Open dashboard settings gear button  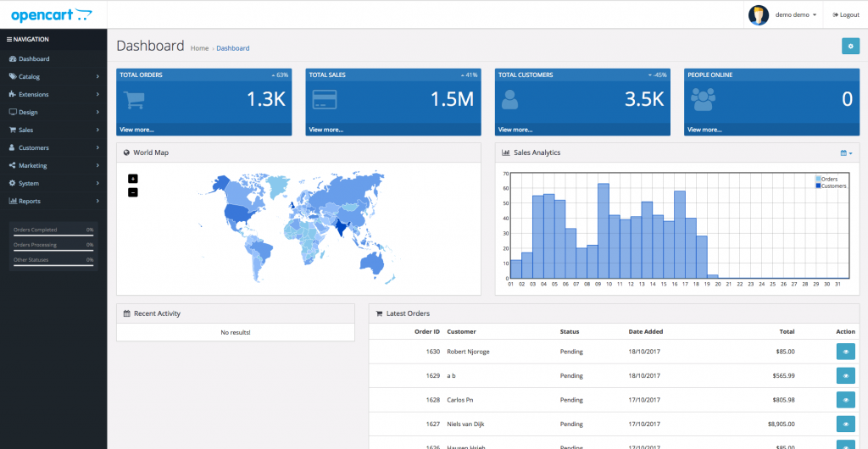849,46
